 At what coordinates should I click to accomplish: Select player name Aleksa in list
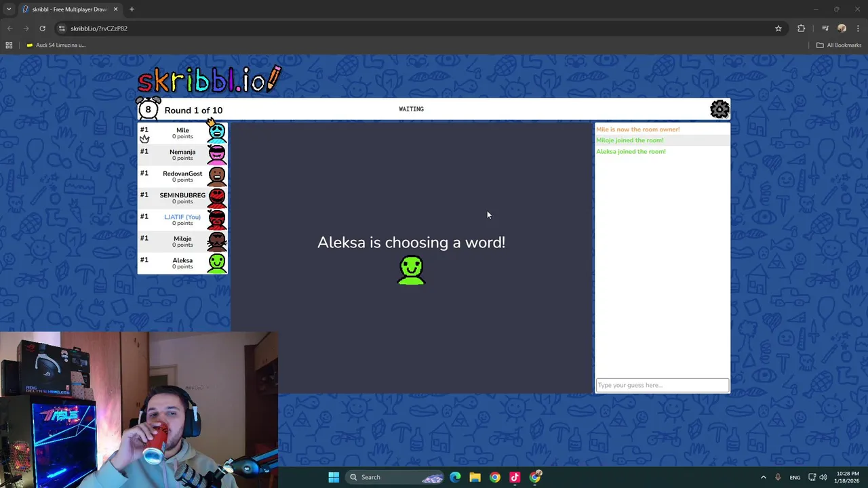tap(182, 260)
